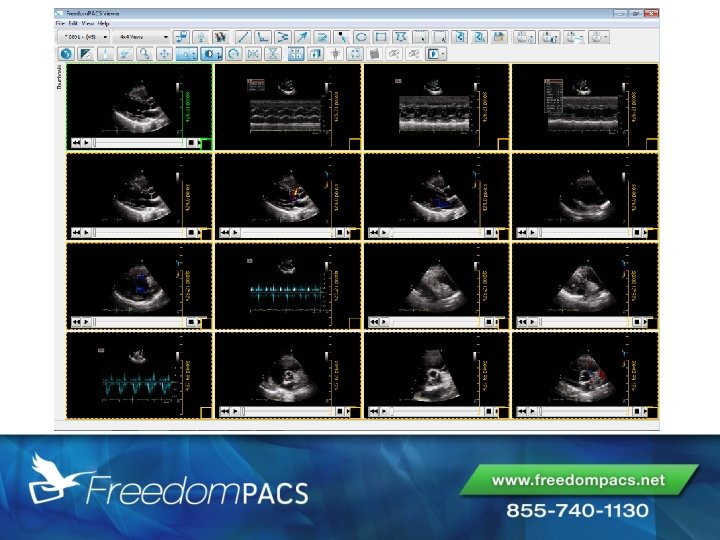Toggle selection box on bottom-left Doppler tile
Viewport: 720px width, 540px height.
pos(207,413)
